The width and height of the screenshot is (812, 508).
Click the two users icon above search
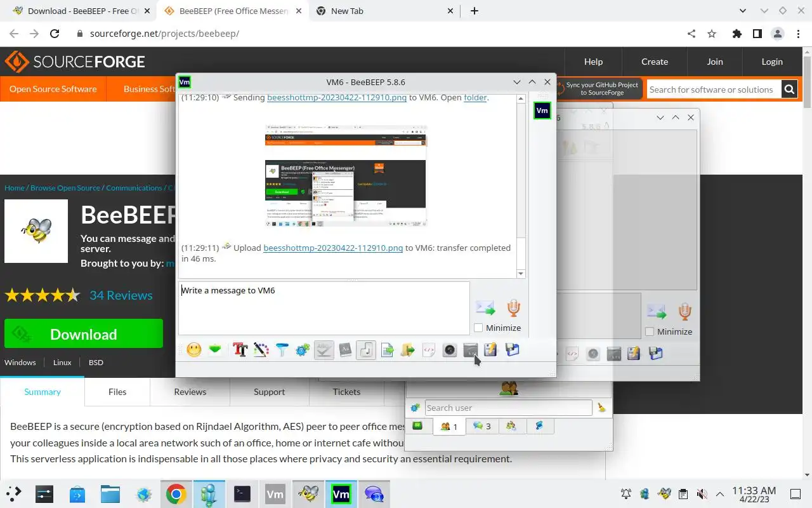click(509, 389)
